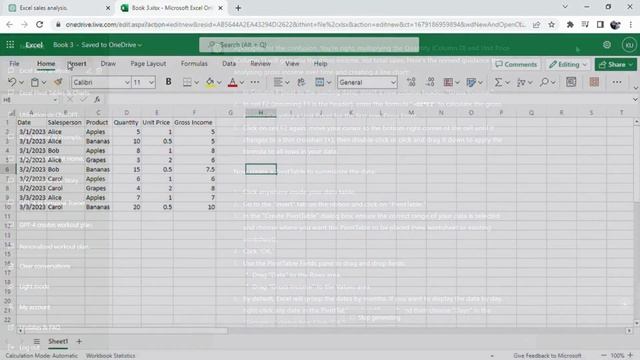Expand the formula bar chevron
This screenshot has width=640, height=360.
coord(635,99)
